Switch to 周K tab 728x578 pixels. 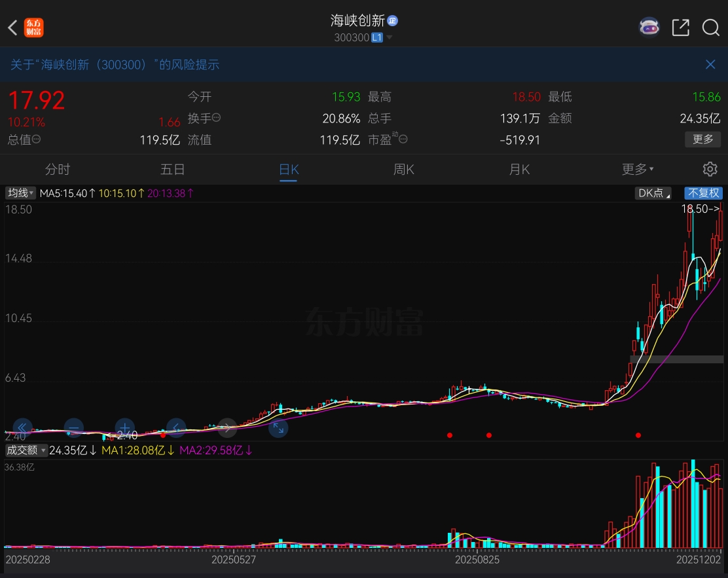(403, 169)
